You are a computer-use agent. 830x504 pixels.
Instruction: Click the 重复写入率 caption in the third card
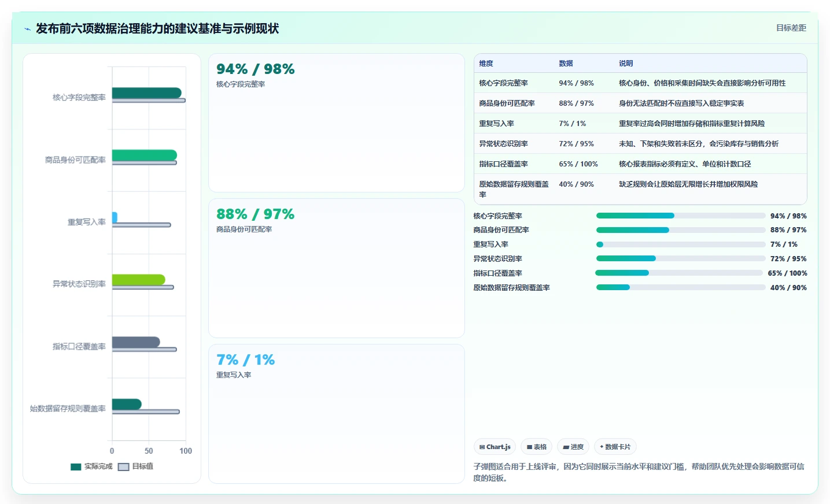coord(234,375)
